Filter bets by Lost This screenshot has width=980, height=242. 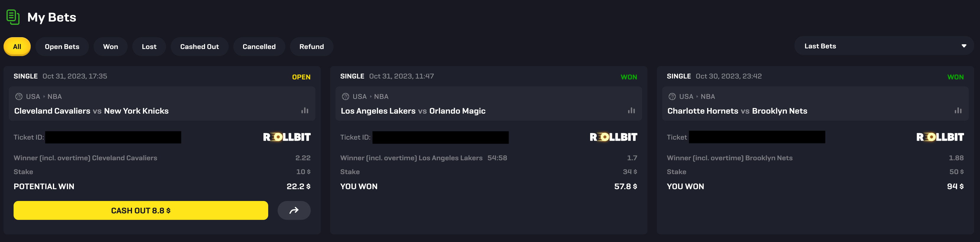pyautogui.click(x=149, y=47)
